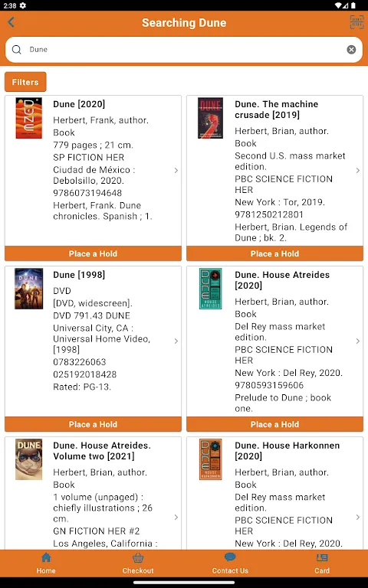Viewport: 368px width, 588px height.
Task: Tap House Harkonnen orange cover thumbnail
Action: click(x=211, y=459)
